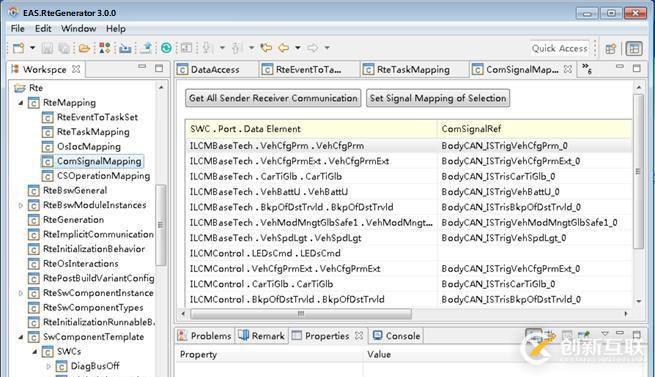This screenshot has width=655, height=377.
Task: Click Set Signal Mapping of Selection button
Action: pos(438,98)
